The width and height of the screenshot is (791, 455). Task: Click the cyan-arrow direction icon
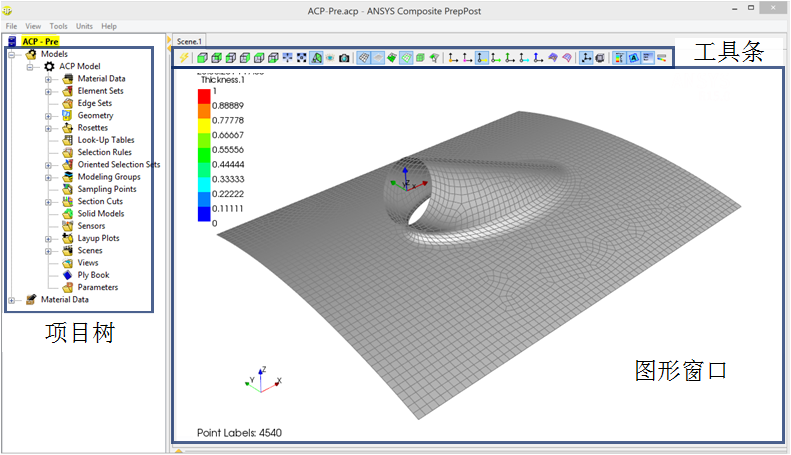pyautogui.click(x=524, y=58)
